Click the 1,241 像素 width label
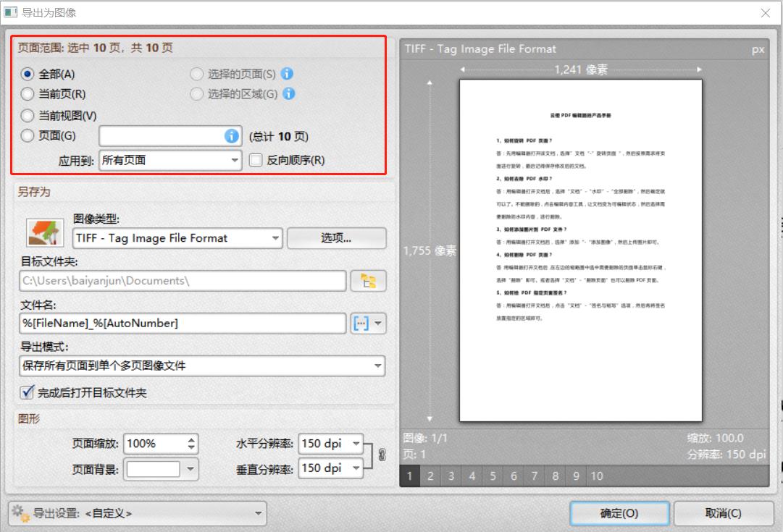This screenshot has height=532, width=783. point(581,69)
